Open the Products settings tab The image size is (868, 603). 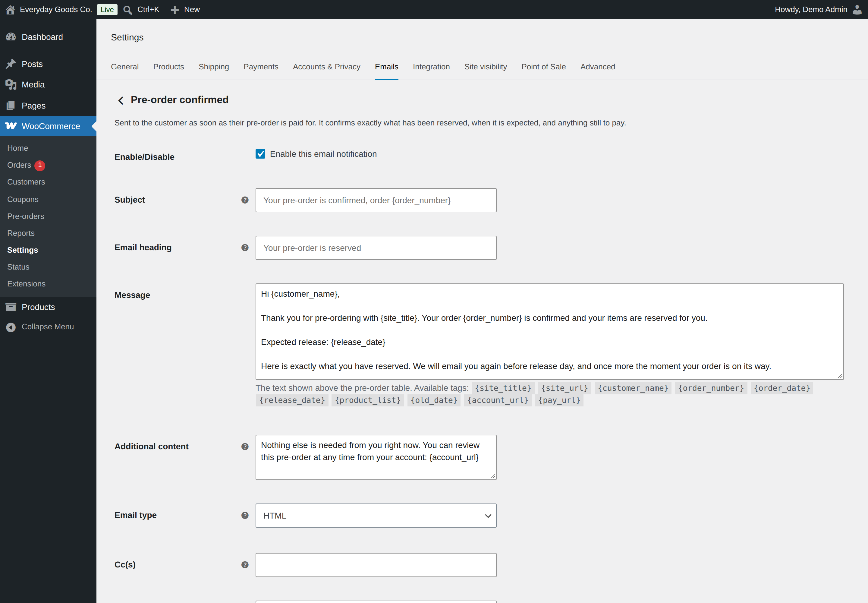168,67
